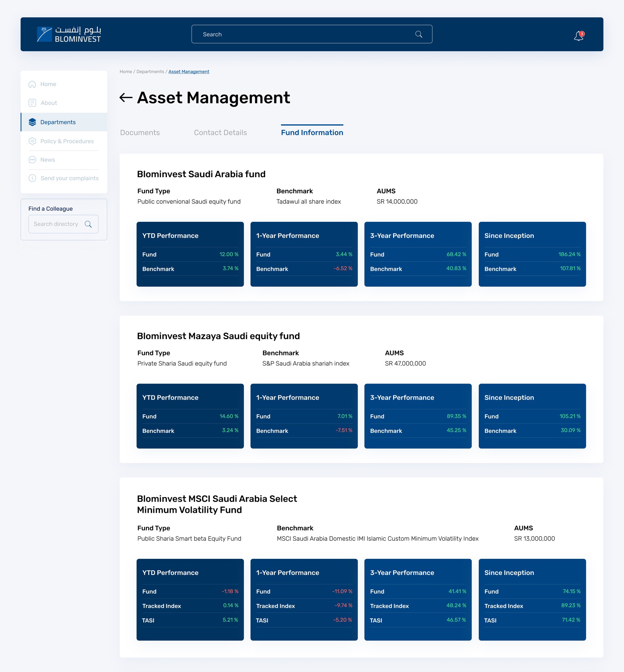Viewport: 624px width, 672px height.
Task: Click the Policy & Procedures gear icon
Action: click(x=32, y=141)
